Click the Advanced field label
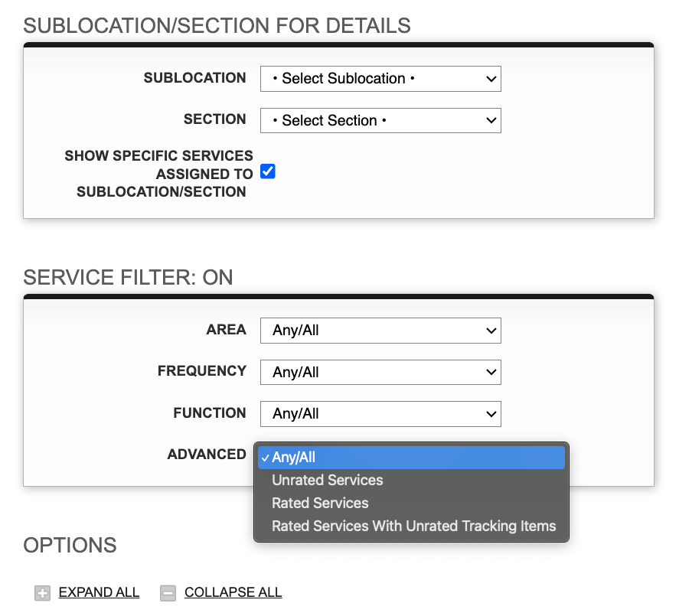 click(x=207, y=454)
